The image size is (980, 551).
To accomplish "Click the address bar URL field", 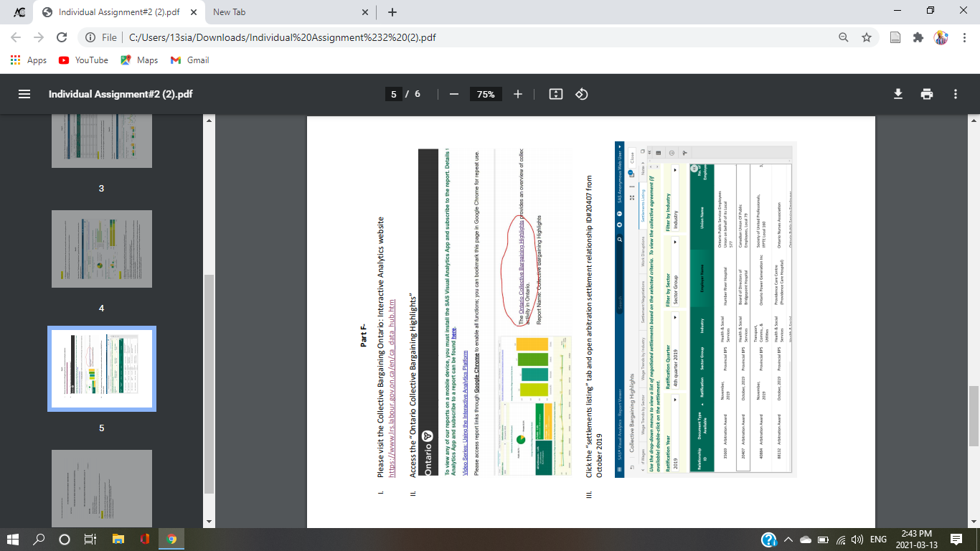I will [459, 37].
